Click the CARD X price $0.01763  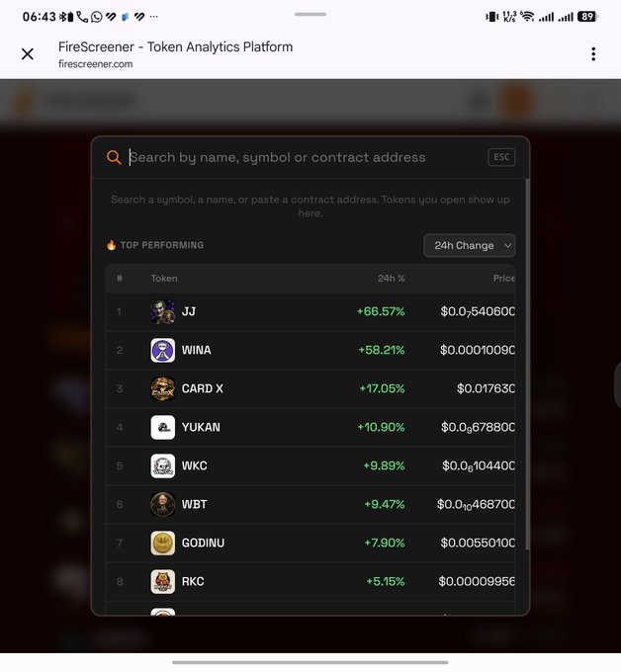pos(486,388)
